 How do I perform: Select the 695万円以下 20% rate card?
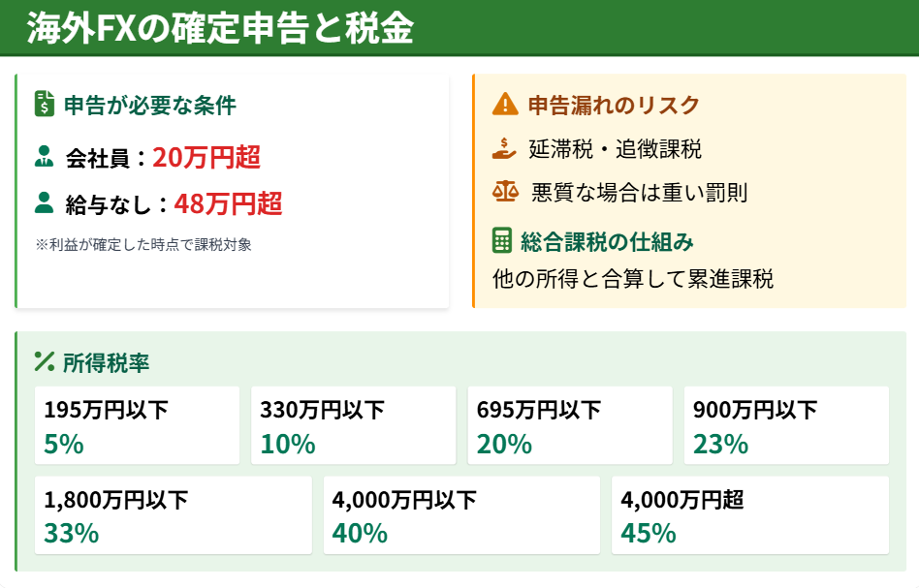click(569, 425)
